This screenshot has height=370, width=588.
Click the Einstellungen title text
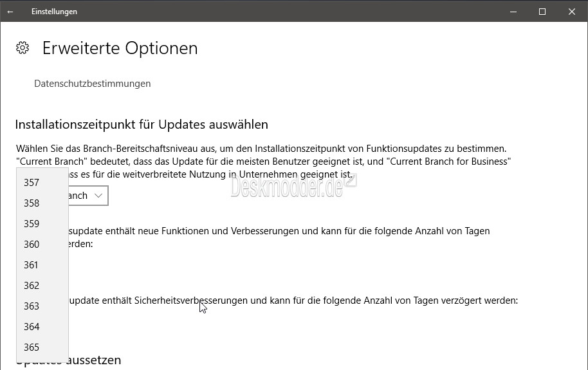tap(55, 12)
